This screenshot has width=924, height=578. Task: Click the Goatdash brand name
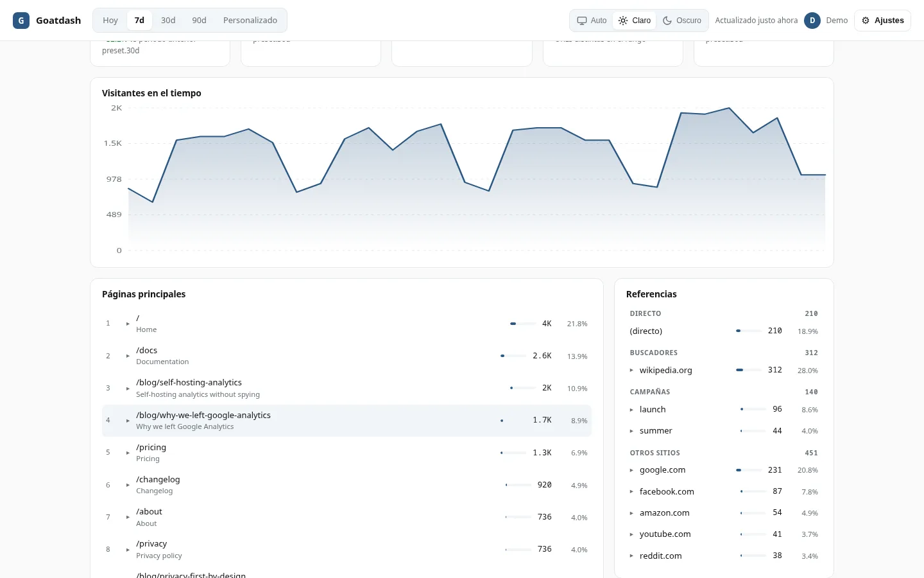[x=58, y=21]
